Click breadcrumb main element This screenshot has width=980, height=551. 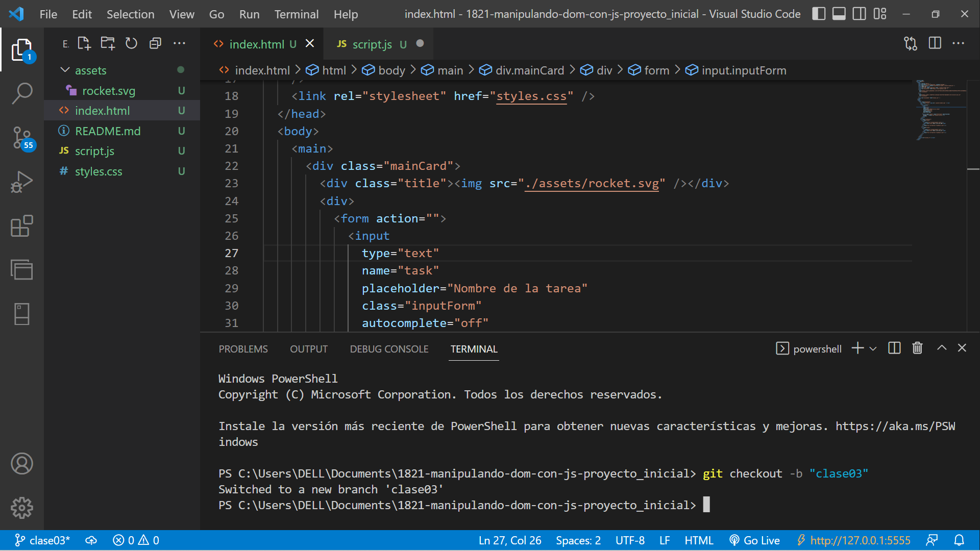(443, 70)
